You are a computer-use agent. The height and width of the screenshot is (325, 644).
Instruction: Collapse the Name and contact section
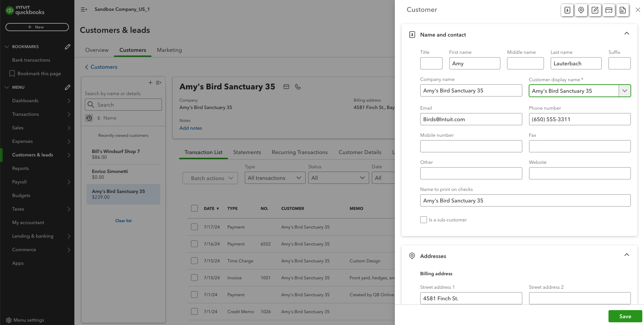(626, 34)
